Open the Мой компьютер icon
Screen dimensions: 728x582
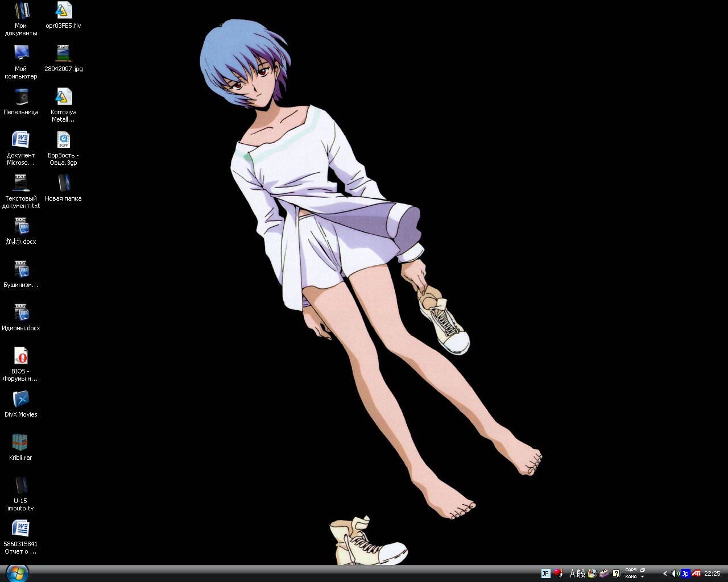[21, 61]
